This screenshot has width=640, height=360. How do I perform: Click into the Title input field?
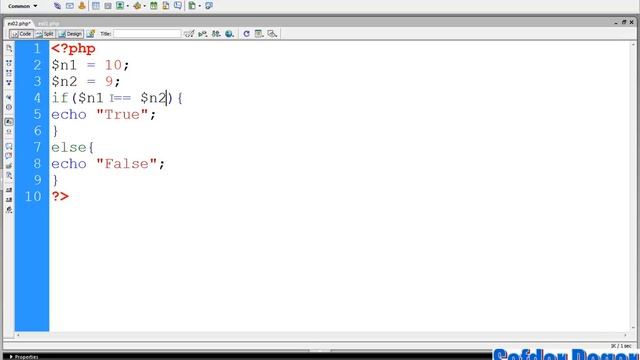pyautogui.click(x=147, y=34)
